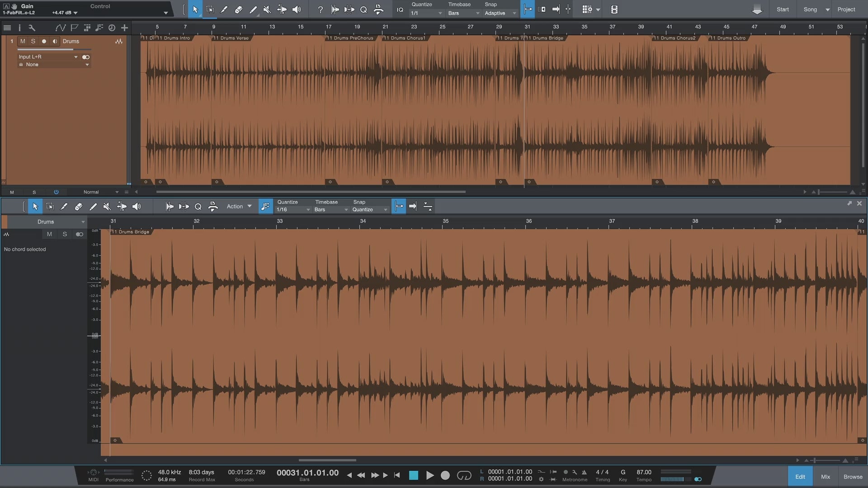The height and width of the screenshot is (488, 868).
Task: Open the Browse panel
Action: (853, 477)
